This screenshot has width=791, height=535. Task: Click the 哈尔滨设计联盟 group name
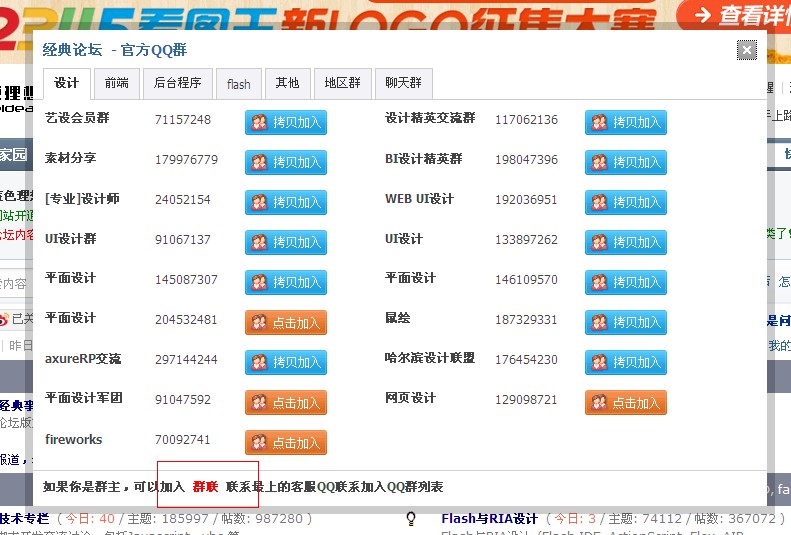(x=430, y=358)
